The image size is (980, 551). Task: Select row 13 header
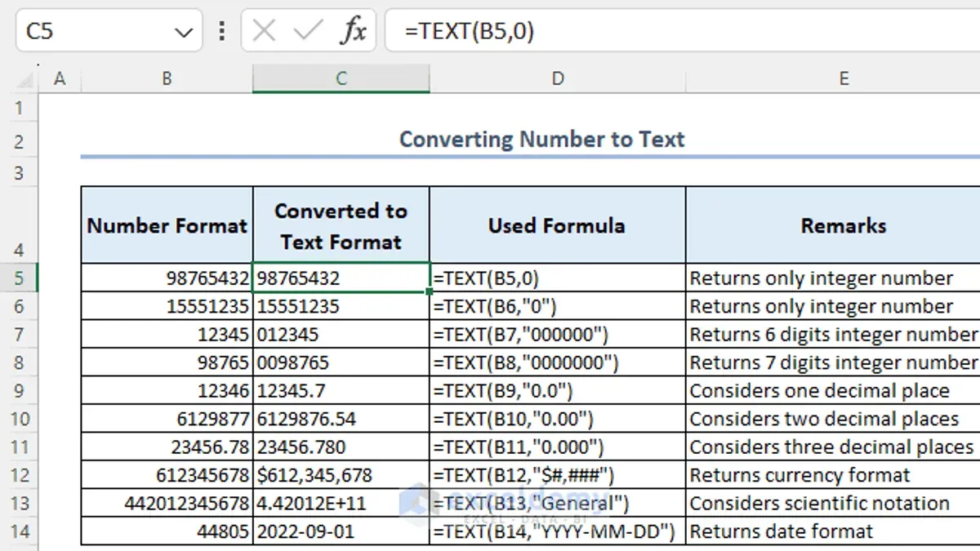(20, 504)
